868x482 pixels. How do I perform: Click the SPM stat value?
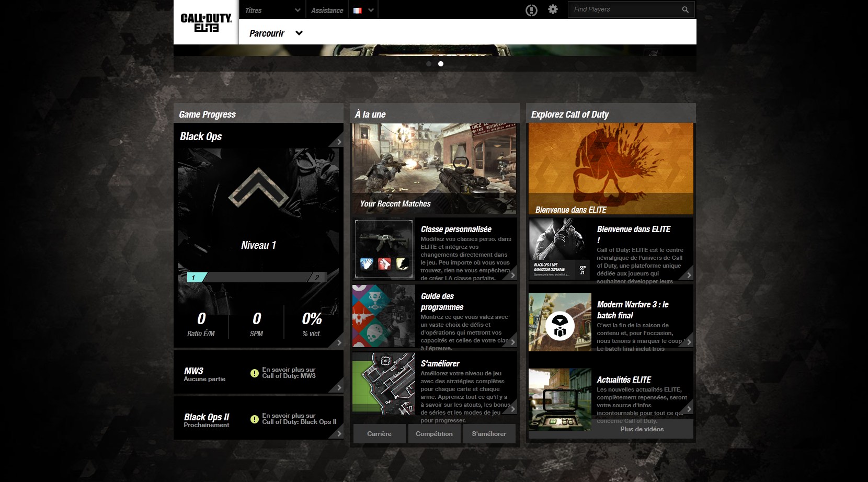[257, 318]
